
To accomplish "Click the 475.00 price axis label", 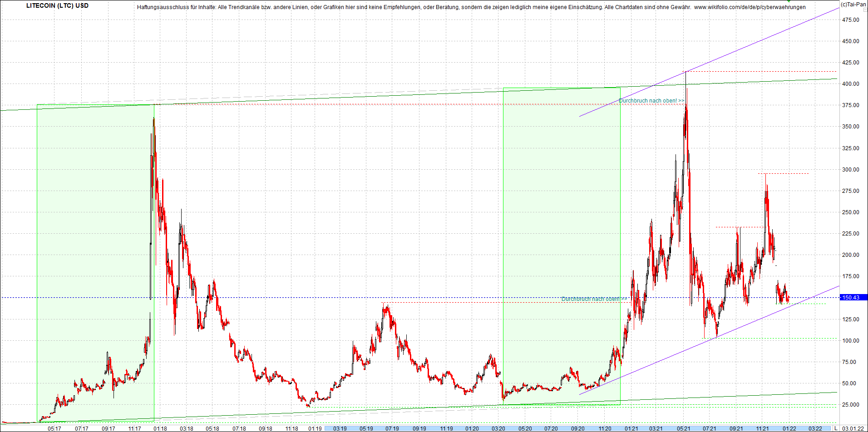I will coord(851,20).
